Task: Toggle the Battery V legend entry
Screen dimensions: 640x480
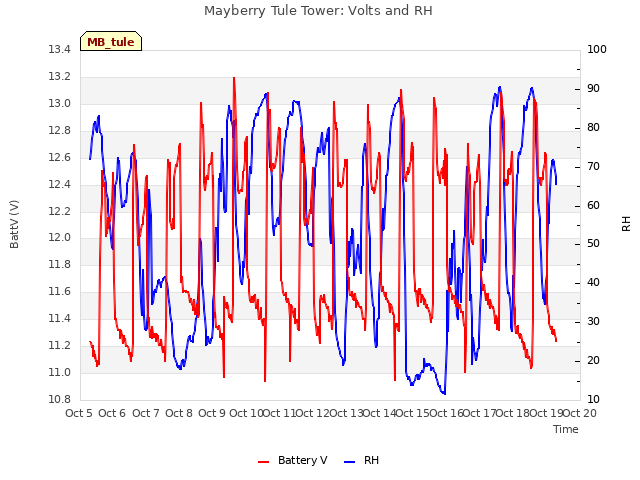Action: pyautogui.click(x=292, y=460)
